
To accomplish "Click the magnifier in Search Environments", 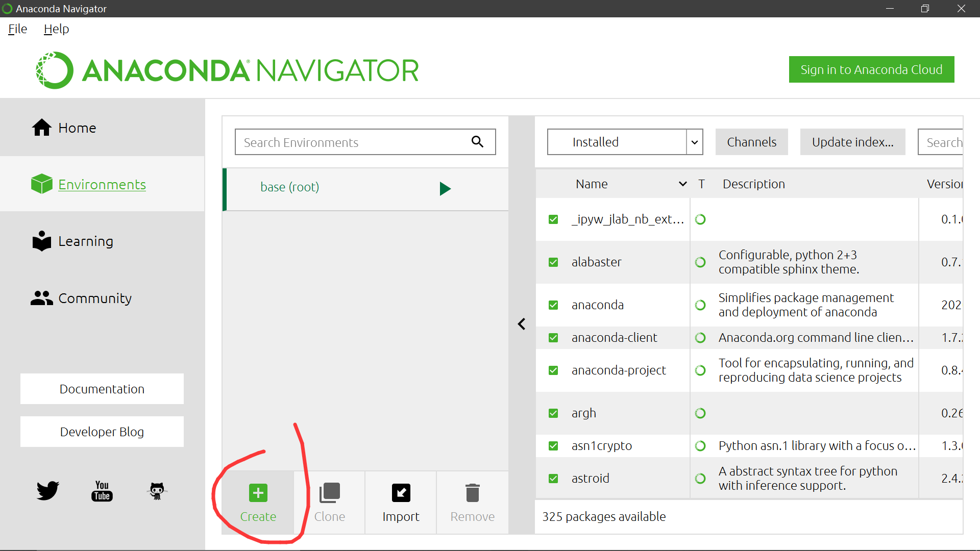I will (477, 141).
